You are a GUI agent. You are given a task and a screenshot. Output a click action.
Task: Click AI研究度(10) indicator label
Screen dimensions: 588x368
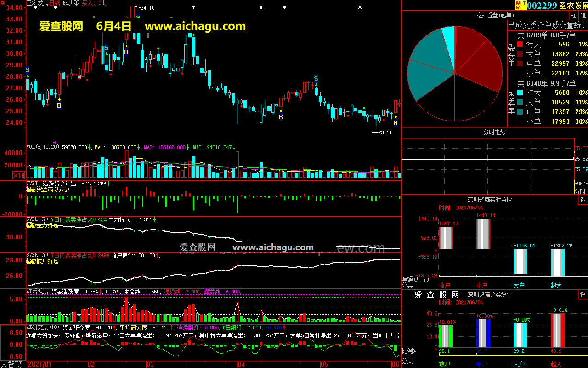[x=43, y=328]
